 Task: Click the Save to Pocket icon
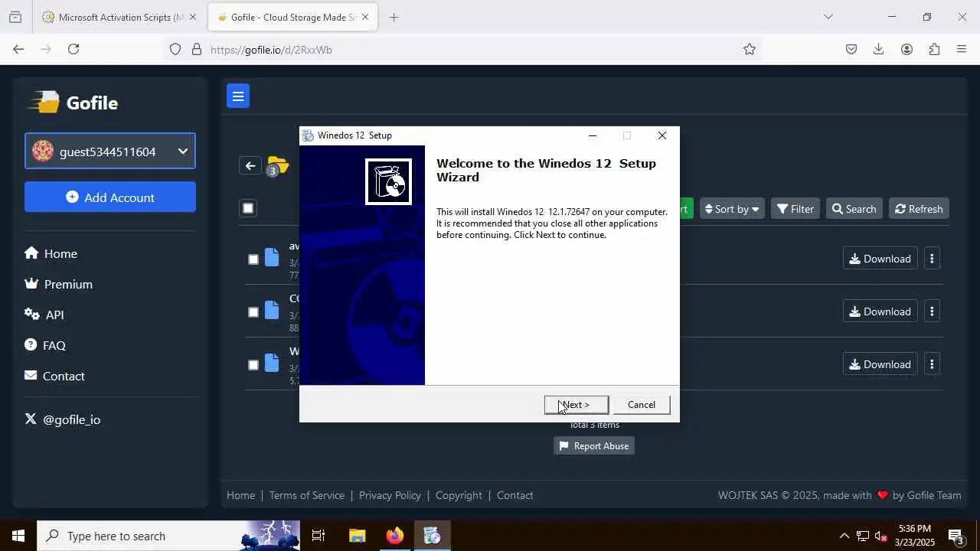(851, 49)
